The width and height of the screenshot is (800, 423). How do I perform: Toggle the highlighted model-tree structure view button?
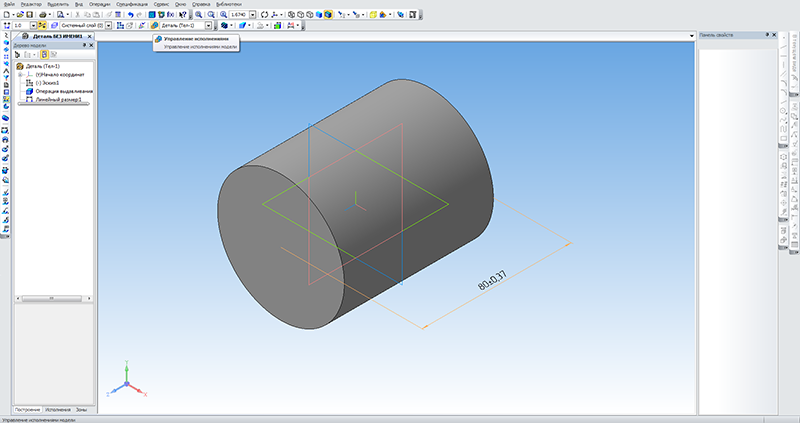point(44,55)
